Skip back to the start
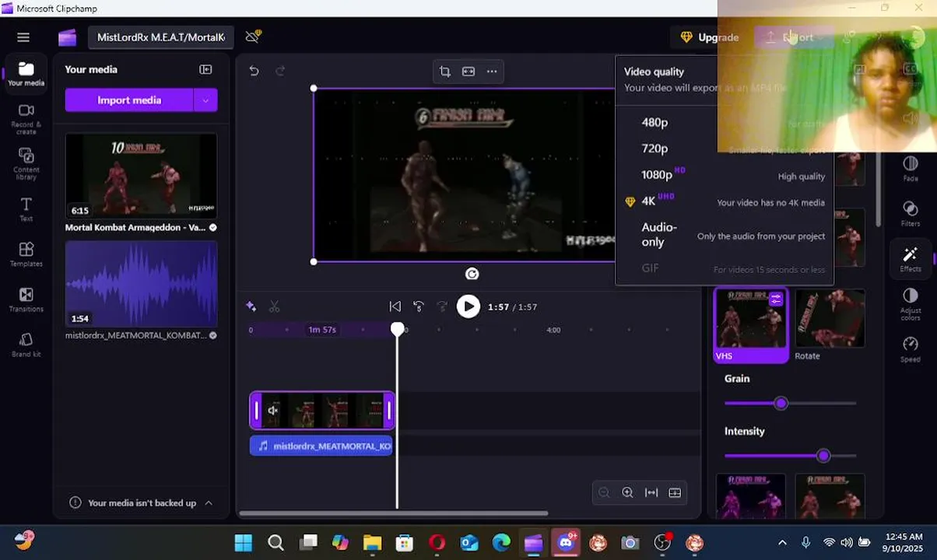 pyautogui.click(x=395, y=306)
